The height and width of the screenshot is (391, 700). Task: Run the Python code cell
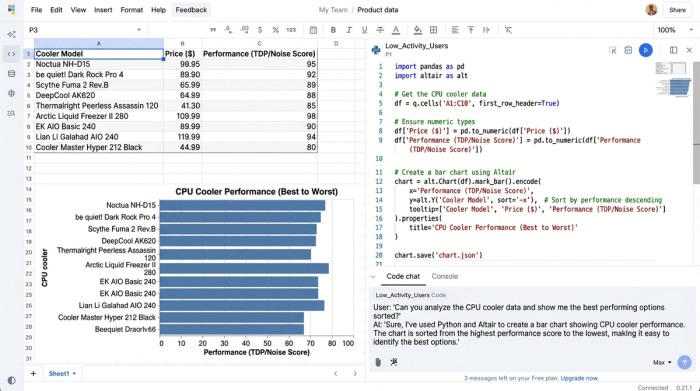click(x=646, y=50)
